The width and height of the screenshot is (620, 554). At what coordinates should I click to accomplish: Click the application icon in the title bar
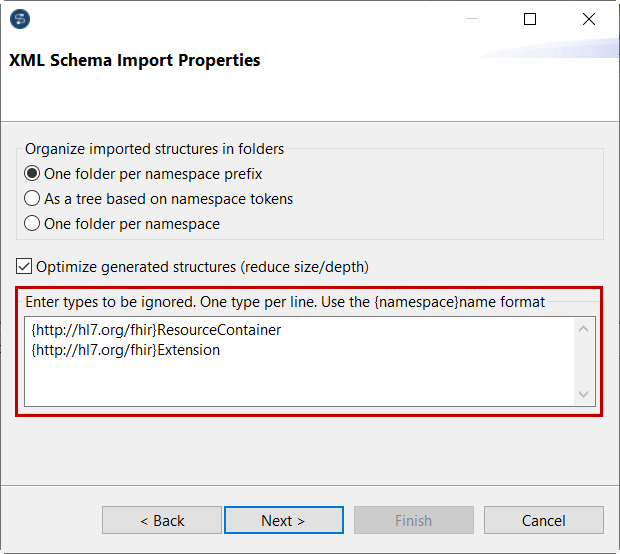[x=21, y=19]
